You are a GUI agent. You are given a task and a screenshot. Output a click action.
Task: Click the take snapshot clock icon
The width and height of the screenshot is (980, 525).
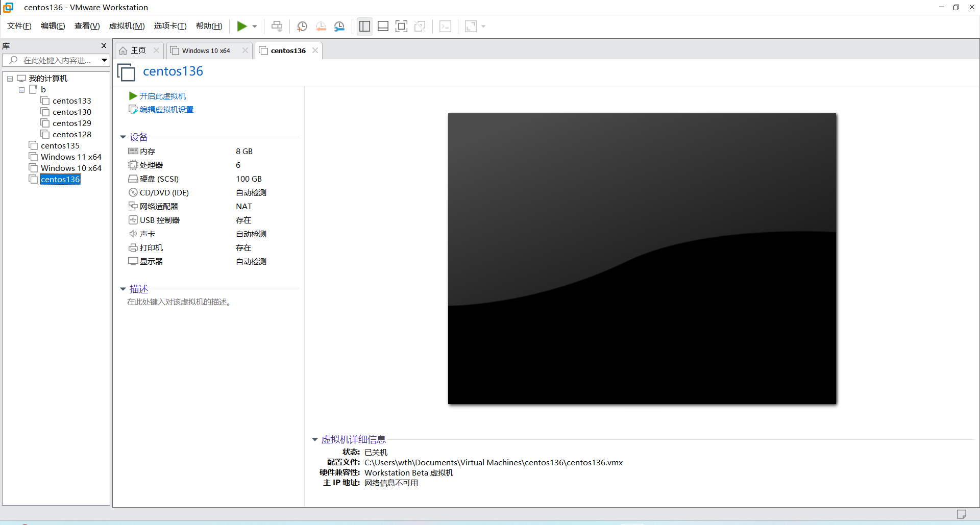pyautogui.click(x=302, y=26)
